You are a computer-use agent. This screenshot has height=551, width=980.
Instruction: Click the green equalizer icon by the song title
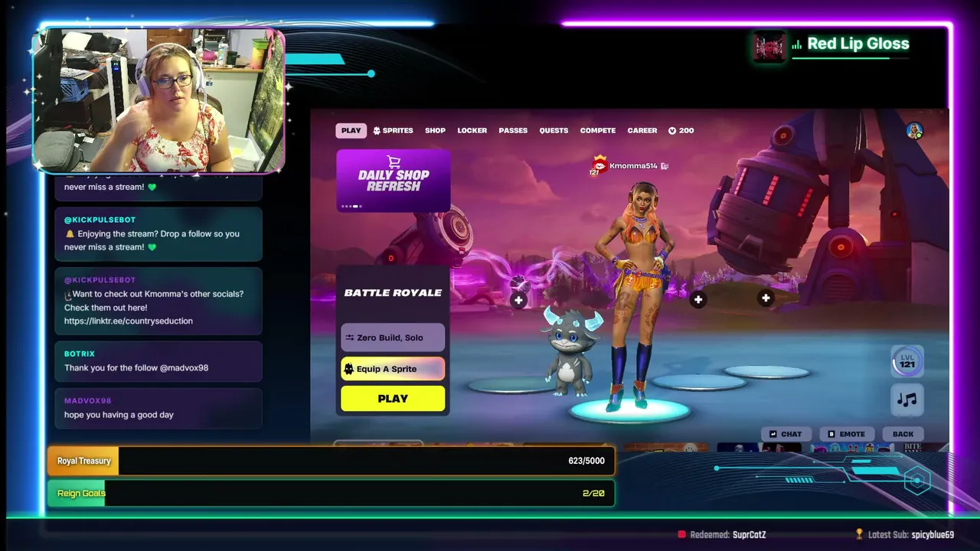(796, 45)
